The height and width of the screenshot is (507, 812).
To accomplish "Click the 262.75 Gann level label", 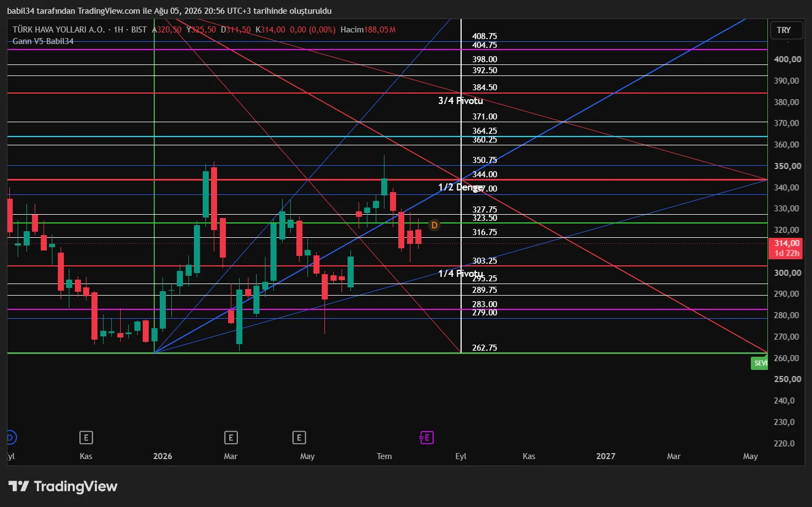I will pyautogui.click(x=485, y=348).
